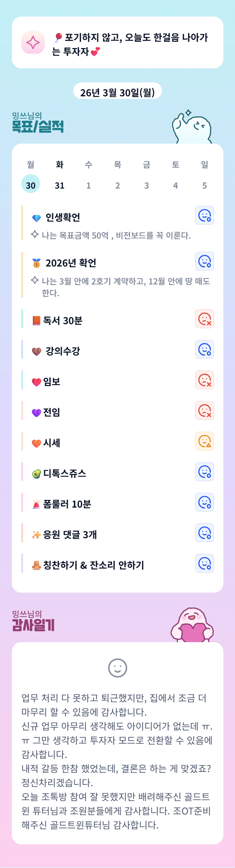Open the date selector showing 26년 3월 30일(월)

[118, 92]
